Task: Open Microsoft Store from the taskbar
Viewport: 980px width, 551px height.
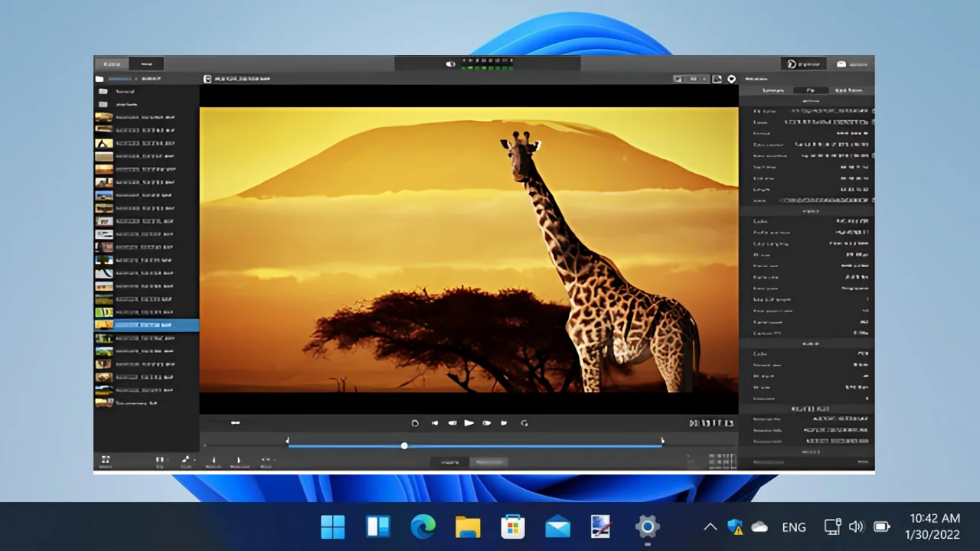Action: point(513,527)
